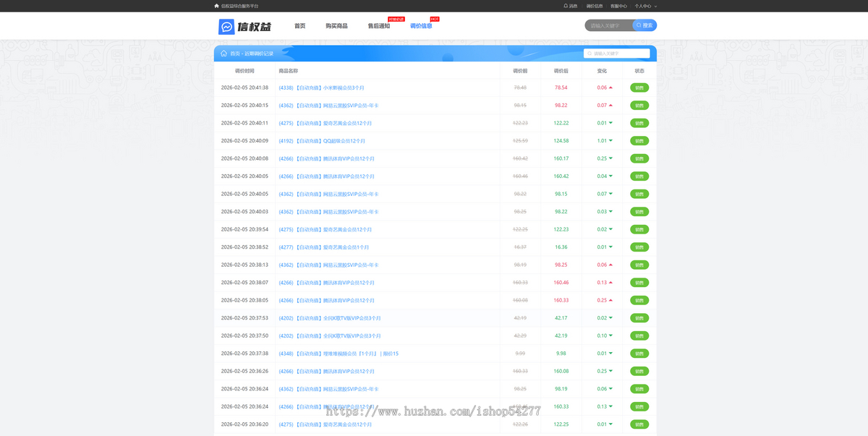Click the blue 搜索 button in the header
Screen dimensions: 868x436
click(x=644, y=25)
